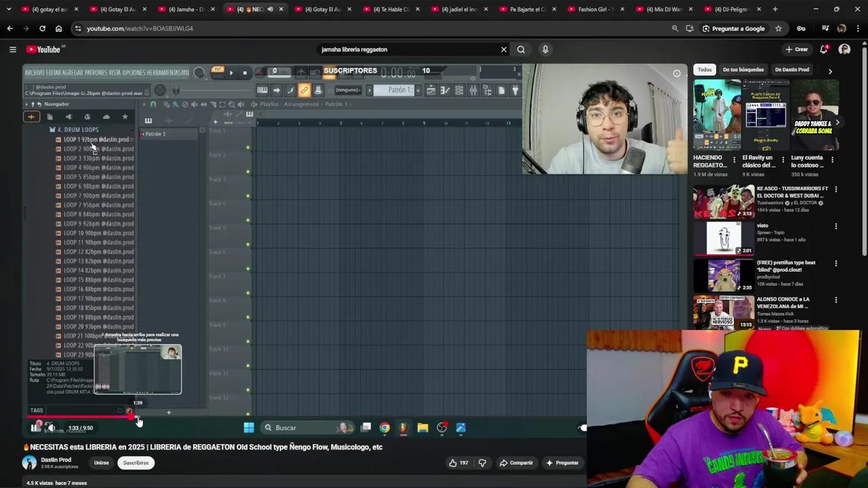Open the video info card icon
The width and height of the screenshot is (868, 488).
tap(677, 73)
